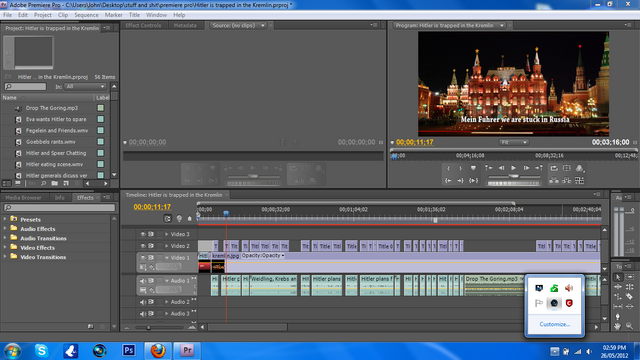640x360 pixels.
Task: Select the Ripple Edit tool
Action: [618, 287]
